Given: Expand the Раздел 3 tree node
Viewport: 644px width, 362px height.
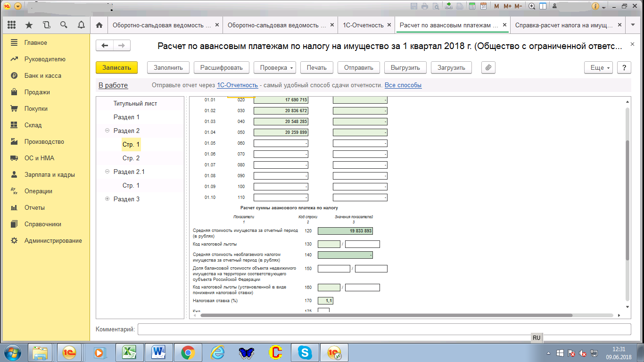Looking at the screenshot, I should click(x=107, y=199).
